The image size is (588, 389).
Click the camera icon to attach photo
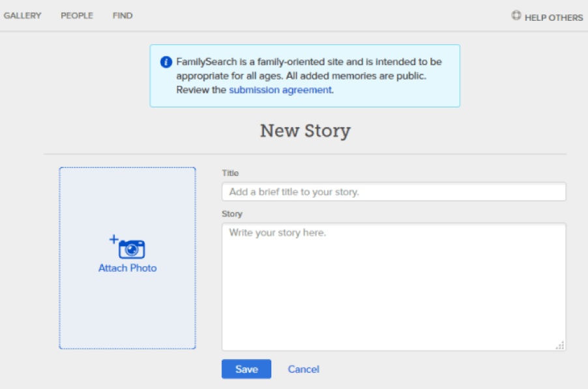tap(132, 249)
